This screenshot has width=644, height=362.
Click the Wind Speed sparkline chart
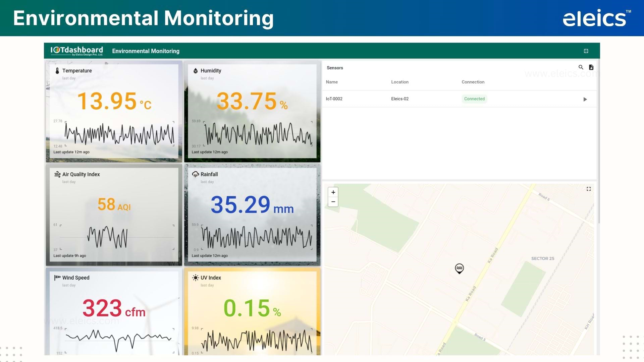coord(119,341)
